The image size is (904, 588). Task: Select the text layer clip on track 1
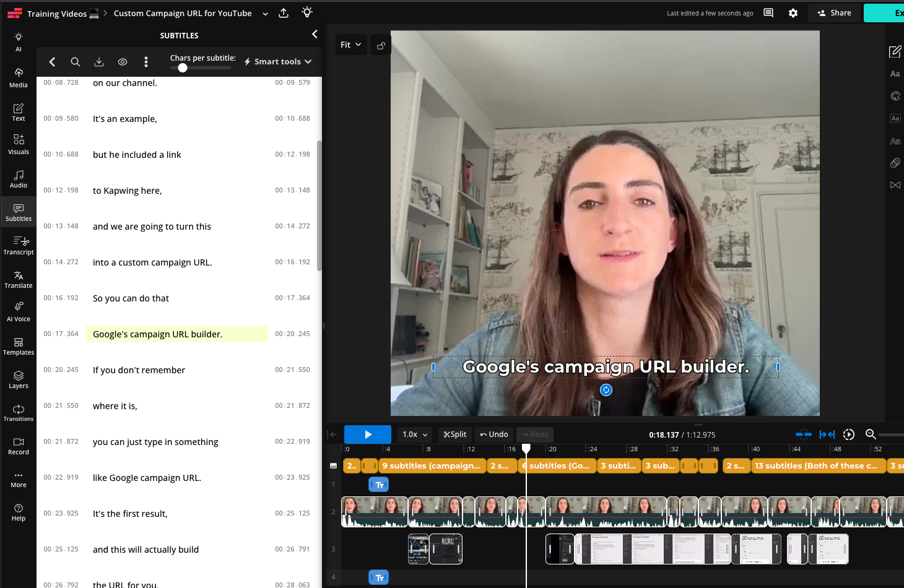click(x=379, y=485)
